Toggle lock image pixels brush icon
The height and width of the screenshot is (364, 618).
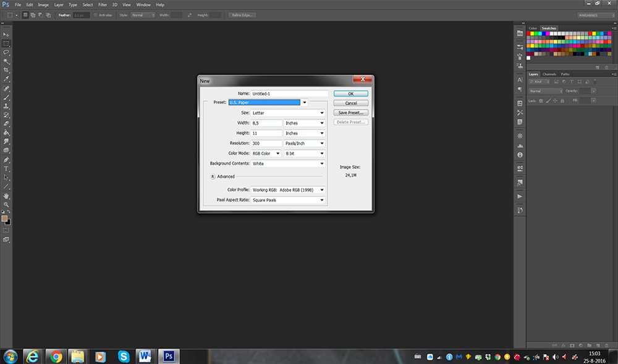coord(548,101)
